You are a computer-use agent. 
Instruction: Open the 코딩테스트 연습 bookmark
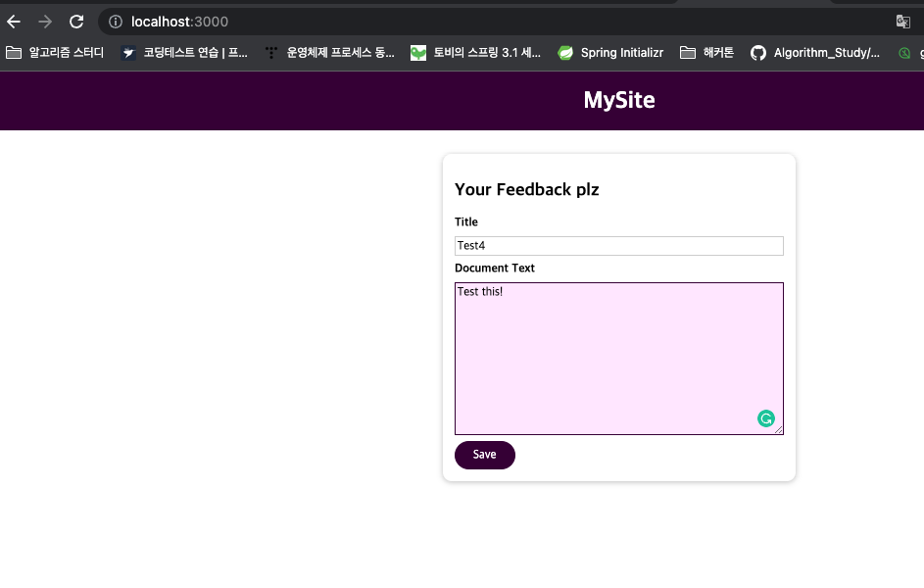click(x=184, y=53)
